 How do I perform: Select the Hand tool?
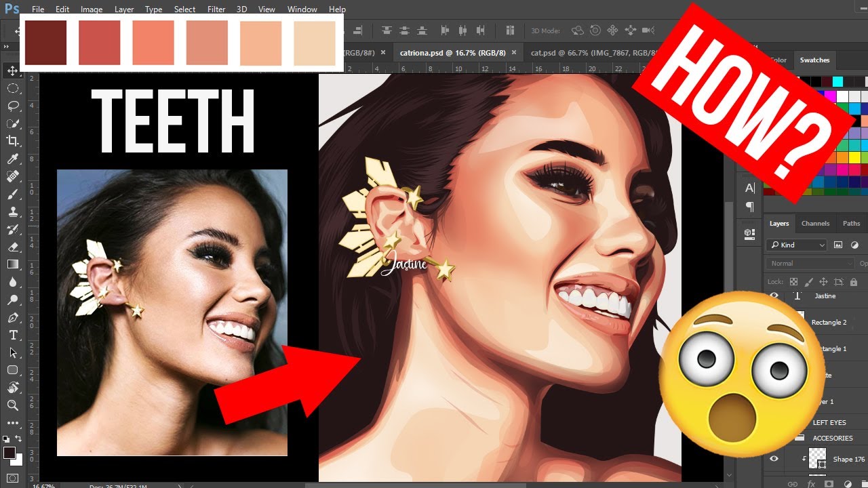(x=12, y=388)
